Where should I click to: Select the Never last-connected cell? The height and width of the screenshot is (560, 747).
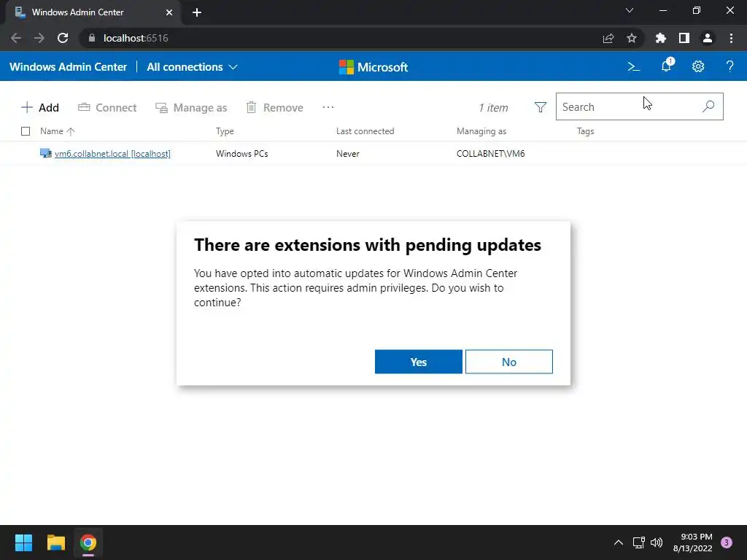tap(348, 154)
